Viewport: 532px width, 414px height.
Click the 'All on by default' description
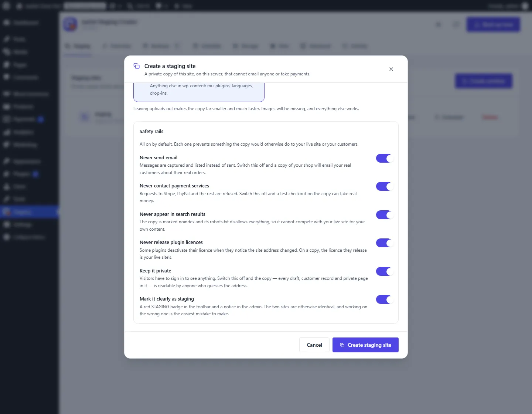(x=249, y=144)
